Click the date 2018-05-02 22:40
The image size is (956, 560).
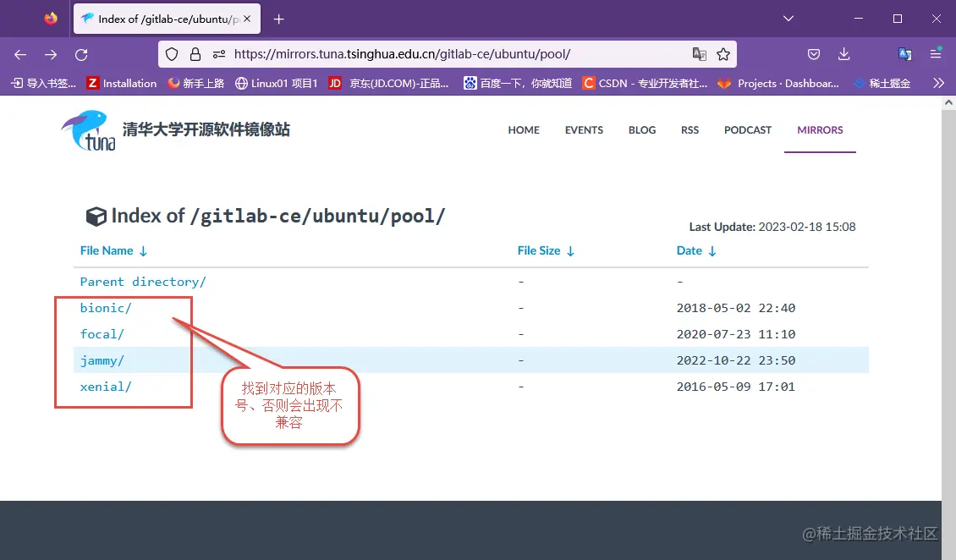[736, 308]
